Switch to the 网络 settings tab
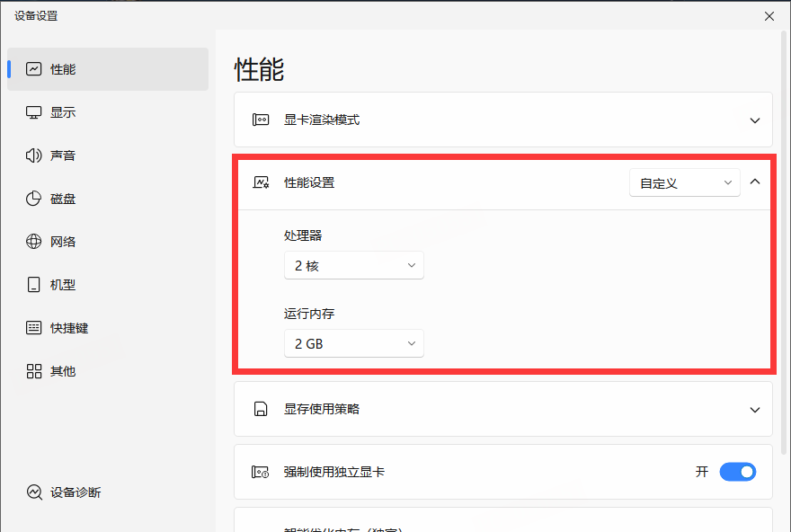Screen dimensions: 791x532 click(63, 242)
